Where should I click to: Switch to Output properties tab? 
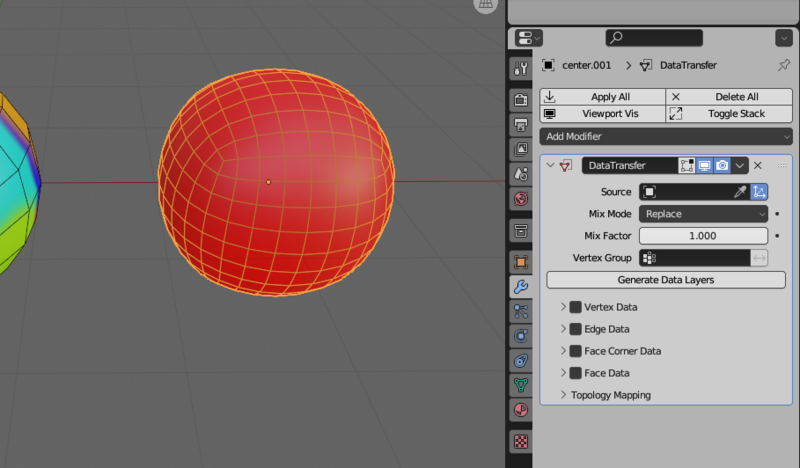520,125
